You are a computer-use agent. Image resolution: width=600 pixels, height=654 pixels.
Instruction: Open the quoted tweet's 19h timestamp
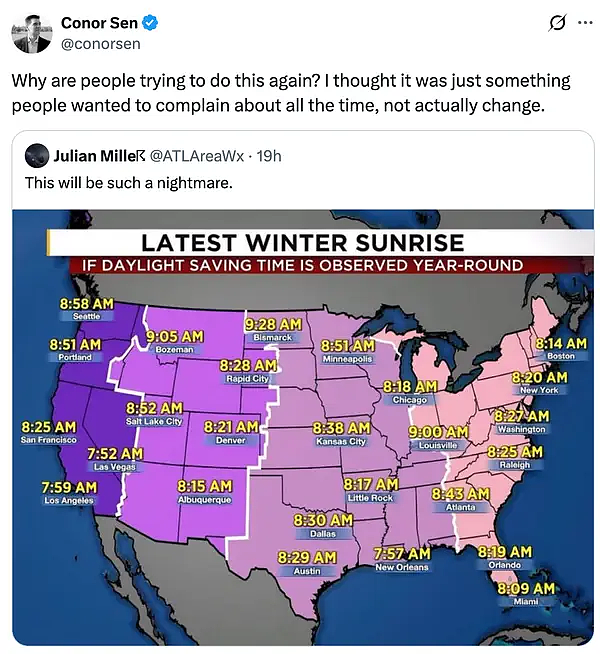click(x=269, y=156)
